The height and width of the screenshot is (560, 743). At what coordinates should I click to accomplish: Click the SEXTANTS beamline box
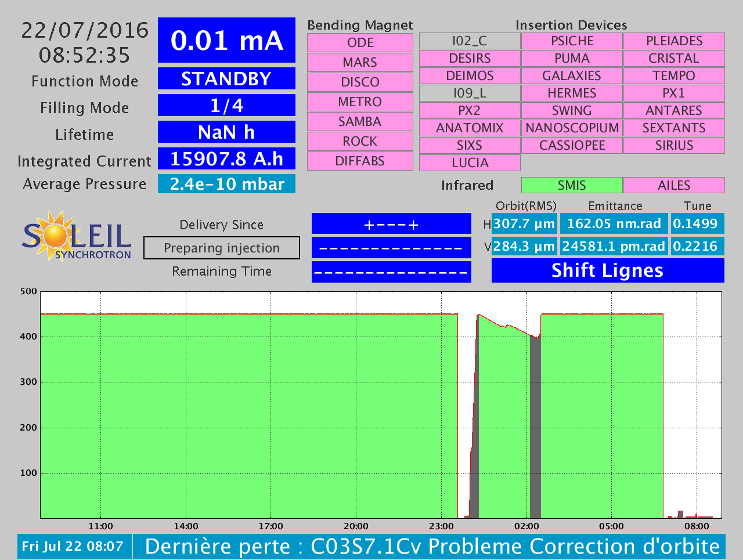tap(674, 128)
